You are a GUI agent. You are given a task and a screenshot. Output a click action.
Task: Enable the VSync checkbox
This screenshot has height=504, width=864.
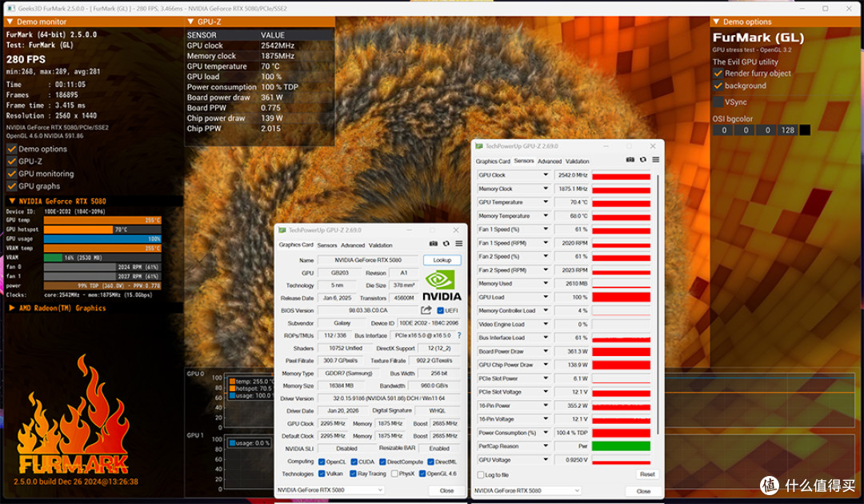click(718, 102)
